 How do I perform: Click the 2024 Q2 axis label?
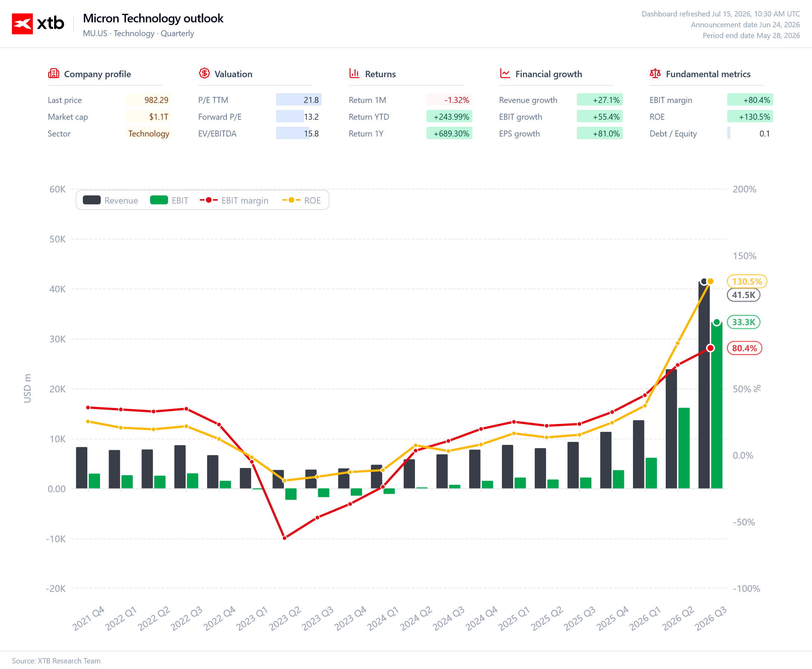(x=416, y=618)
